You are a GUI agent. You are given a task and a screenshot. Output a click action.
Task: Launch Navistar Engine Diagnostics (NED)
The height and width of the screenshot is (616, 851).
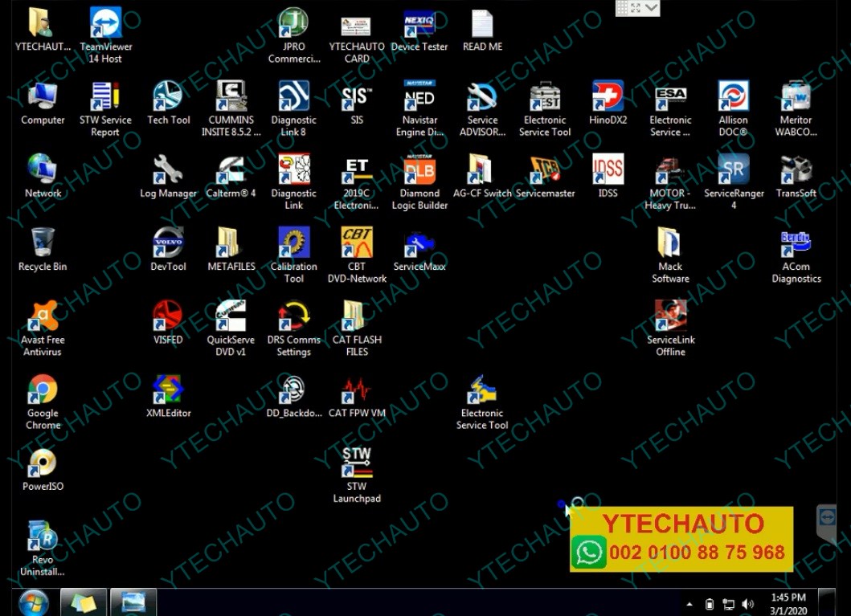click(419, 108)
